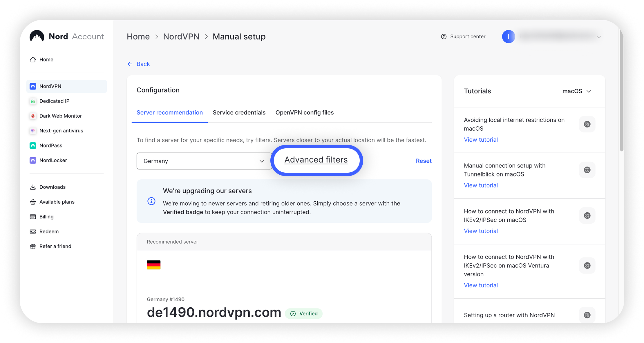This screenshot has height=343, width=644.
Task: Open NordLocker in the sidebar
Action: [48, 160]
